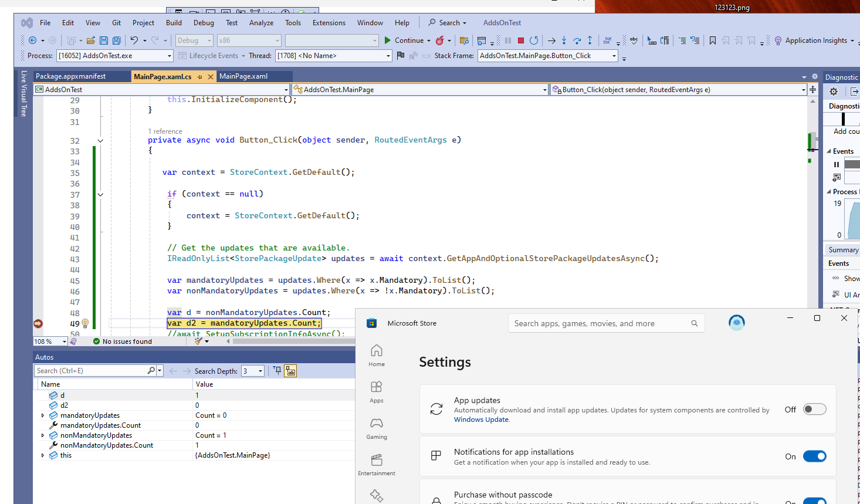Pin the MainPage.xaml.cs tab
This screenshot has width=860, height=504.
tap(200, 77)
